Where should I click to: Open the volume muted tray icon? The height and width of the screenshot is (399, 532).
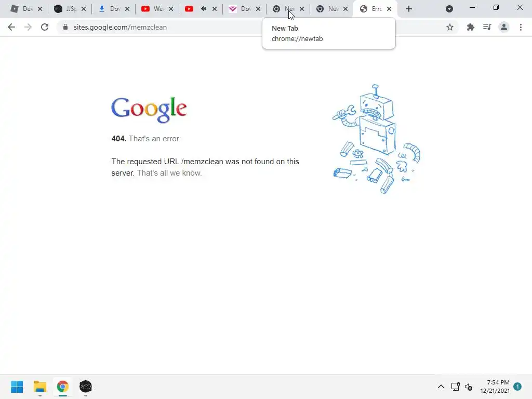click(x=469, y=387)
